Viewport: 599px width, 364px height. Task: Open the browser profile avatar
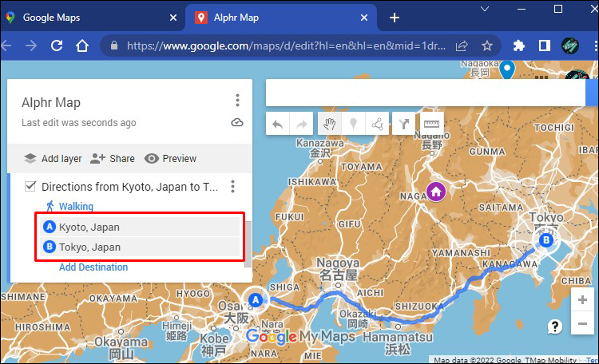(x=570, y=45)
